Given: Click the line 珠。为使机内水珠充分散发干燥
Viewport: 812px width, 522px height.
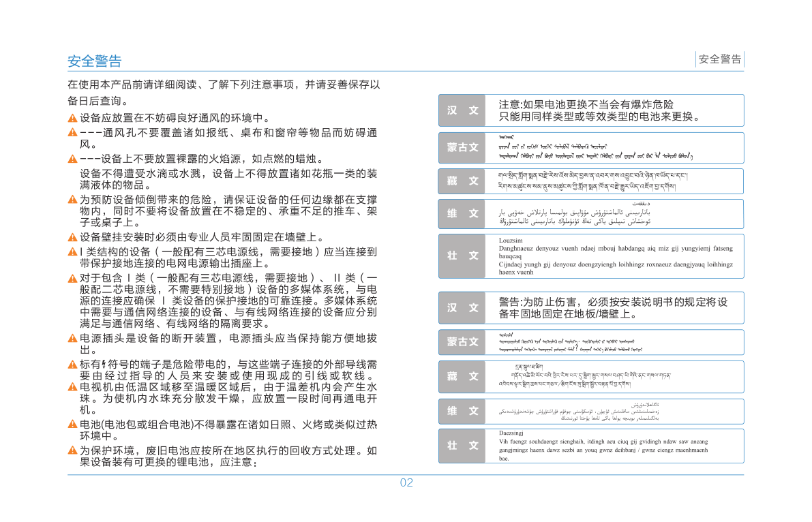Looking at the screenshot, I should (228, 399).
